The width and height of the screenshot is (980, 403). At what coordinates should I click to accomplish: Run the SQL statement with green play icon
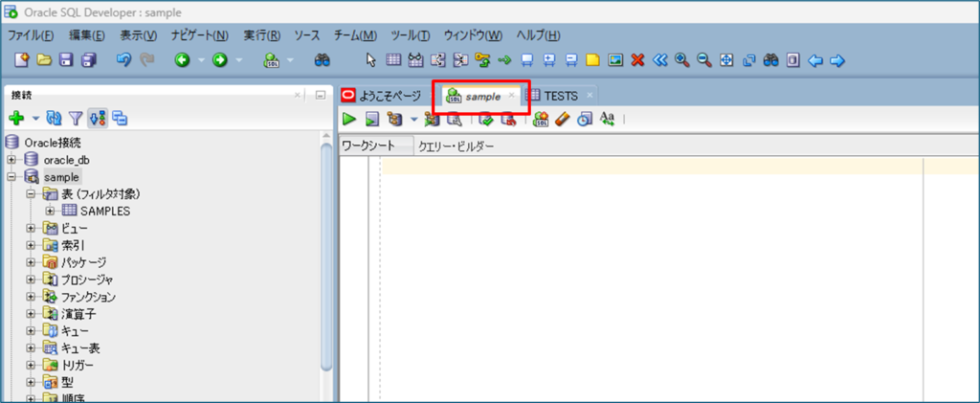pos(350,119)
